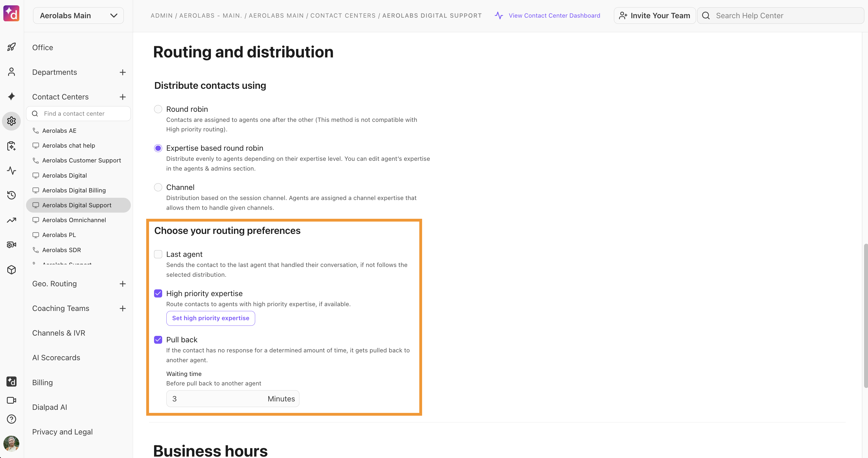Image resolution: width=868 pixels, height=458 pixels.
Task: Click the Search Help Center field
Action: 780,15
